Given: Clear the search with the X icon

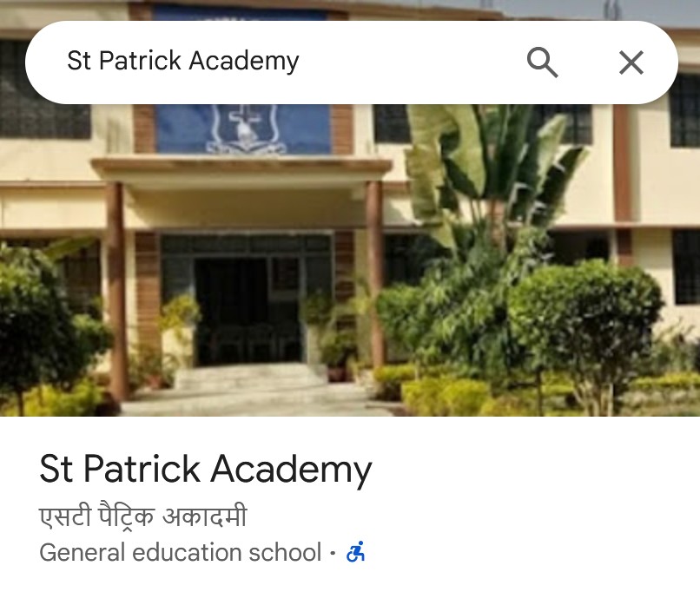Looking at the screenshot, I should [631, 62].
